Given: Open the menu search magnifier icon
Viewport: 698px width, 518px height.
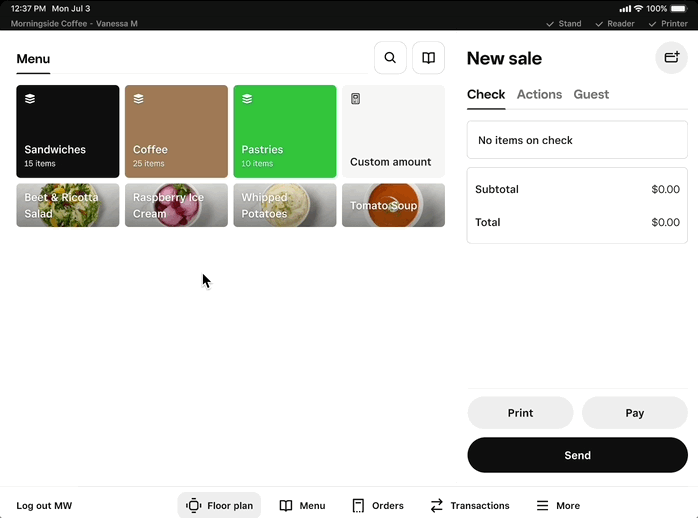Looking at the screenshot, I should point(390,58).
